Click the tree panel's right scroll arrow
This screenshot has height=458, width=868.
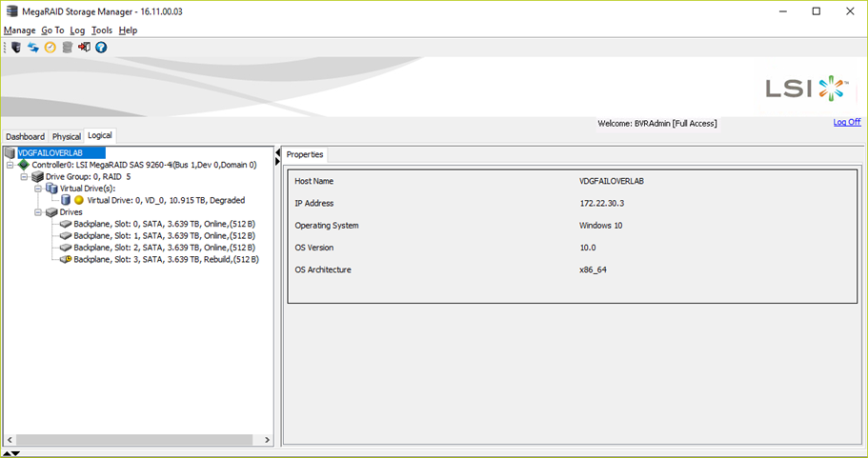tap(268, 441)
